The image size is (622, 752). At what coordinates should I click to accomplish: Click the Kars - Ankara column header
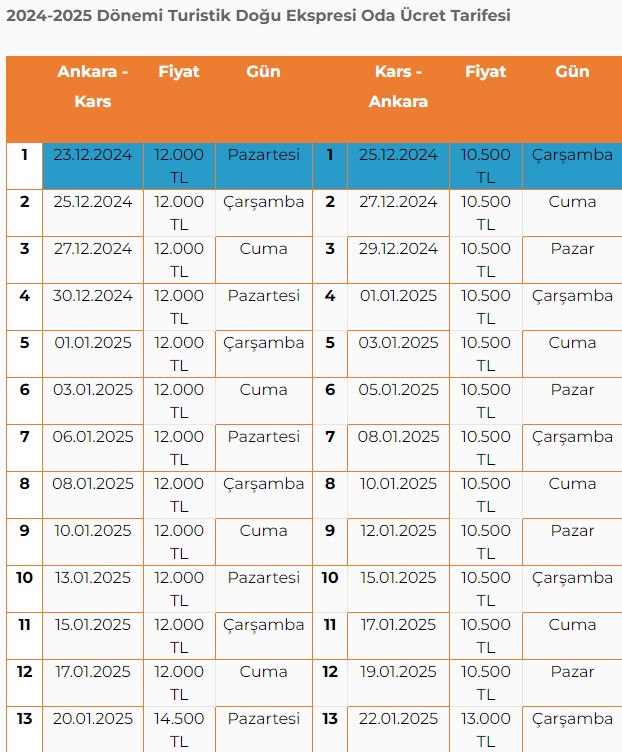398,86
